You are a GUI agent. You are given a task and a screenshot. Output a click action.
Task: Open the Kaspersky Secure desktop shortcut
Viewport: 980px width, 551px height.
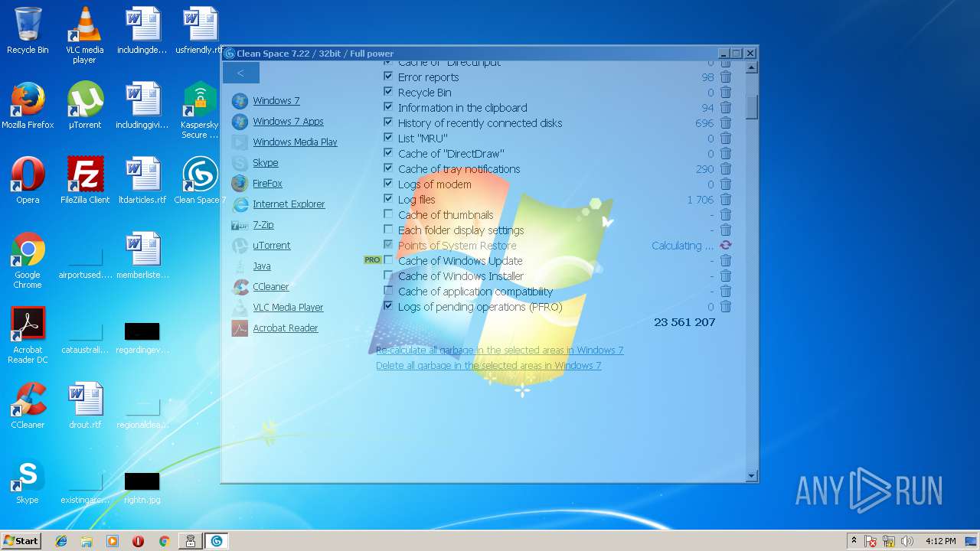tap(200, 110)
